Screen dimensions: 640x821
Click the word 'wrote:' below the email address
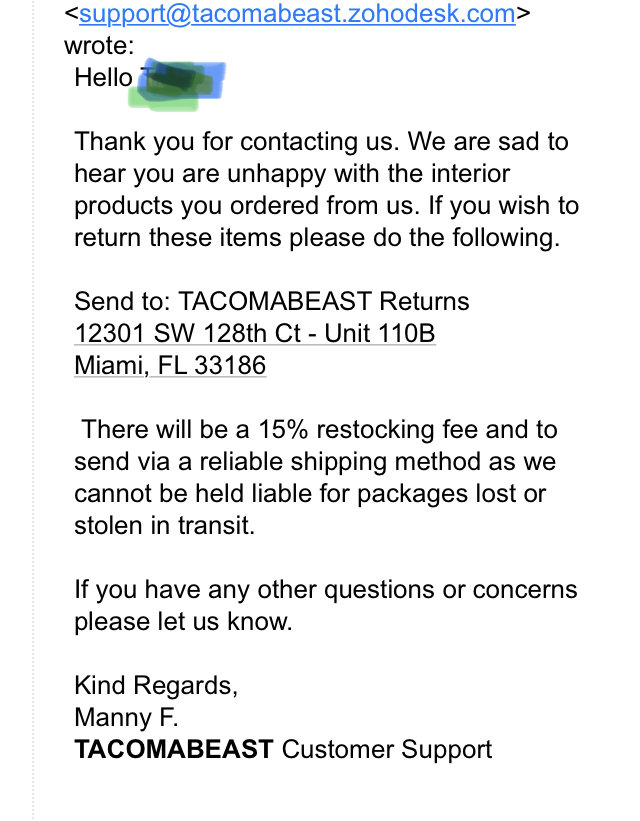(x=99, y=46)
